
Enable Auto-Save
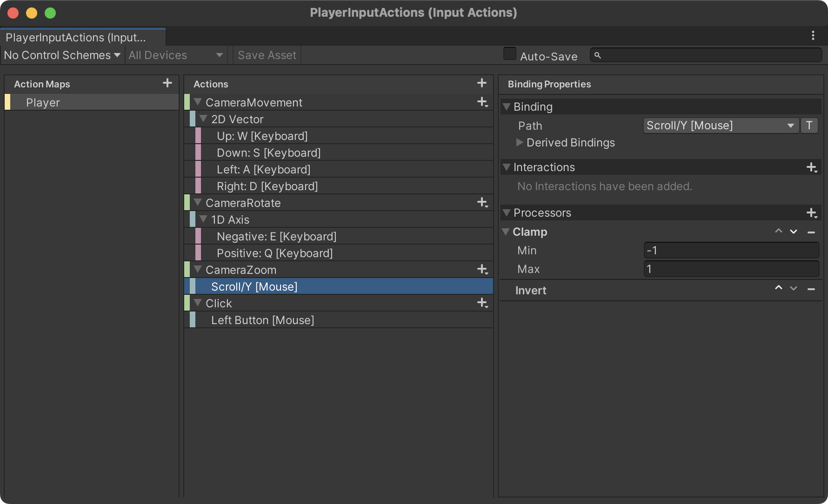pyautogui.click(x=509, y=54)
